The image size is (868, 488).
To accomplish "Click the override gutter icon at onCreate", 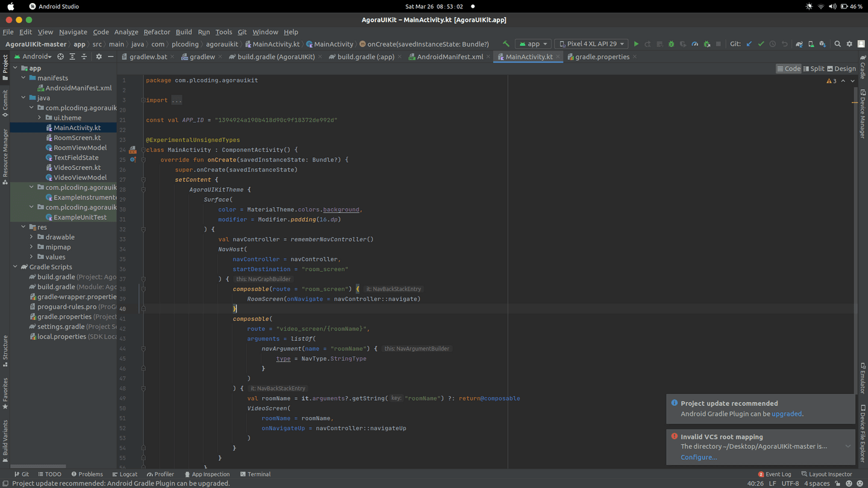I will coord(133,160).
